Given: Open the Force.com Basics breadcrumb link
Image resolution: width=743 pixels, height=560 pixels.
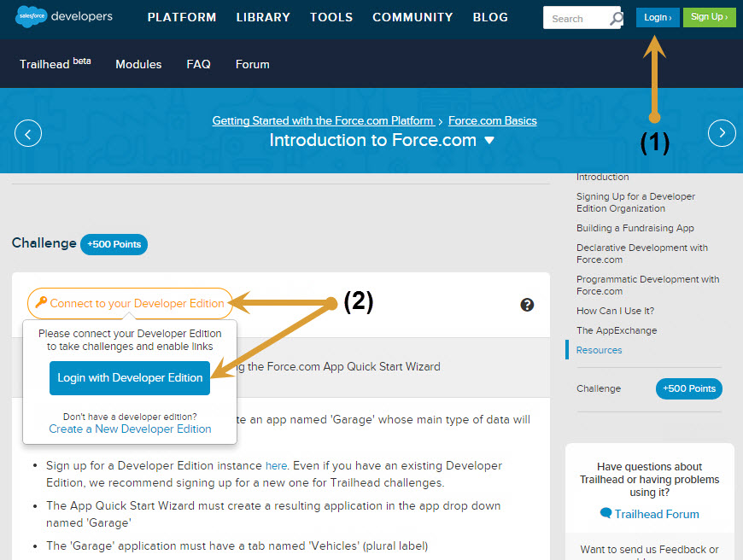Looking at the screenshot, I should click(x=492, y=121).
